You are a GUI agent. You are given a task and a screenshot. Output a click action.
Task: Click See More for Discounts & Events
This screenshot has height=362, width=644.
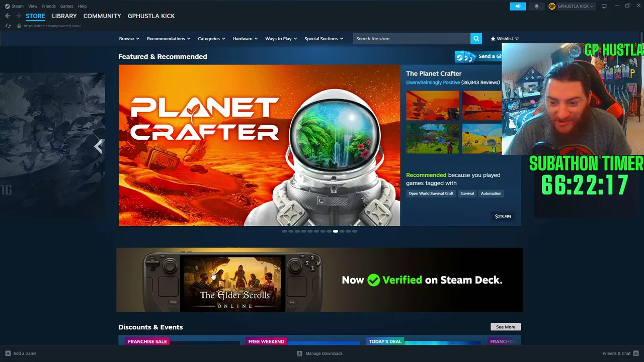click(x=506, y=327)
